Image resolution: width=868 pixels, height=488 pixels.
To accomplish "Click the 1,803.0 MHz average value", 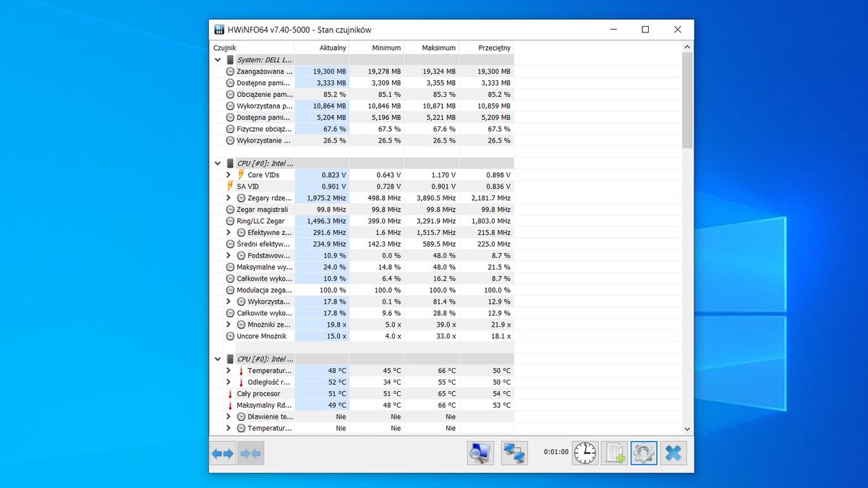I will coord(491,221).
